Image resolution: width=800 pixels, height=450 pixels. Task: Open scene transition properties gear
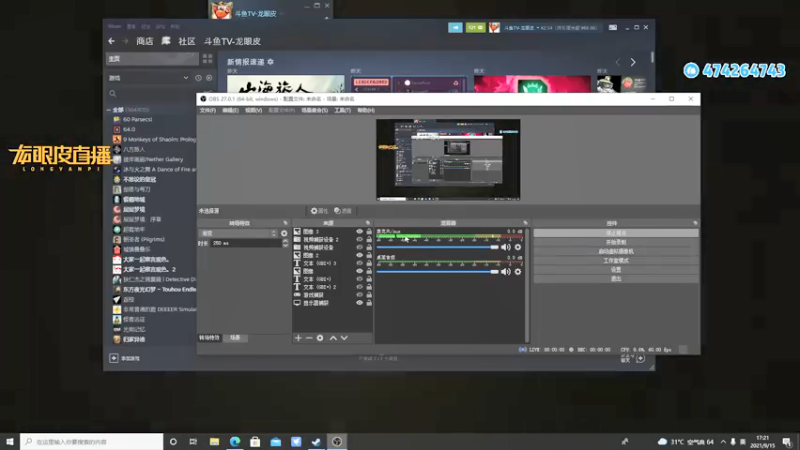pyautogui.click(x=284, y=233)
